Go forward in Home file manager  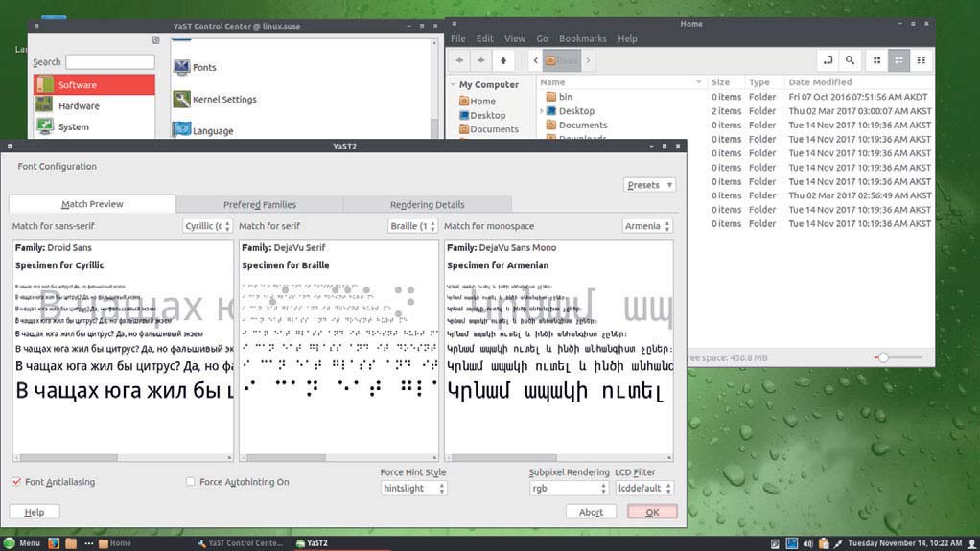tap(480, 60)
